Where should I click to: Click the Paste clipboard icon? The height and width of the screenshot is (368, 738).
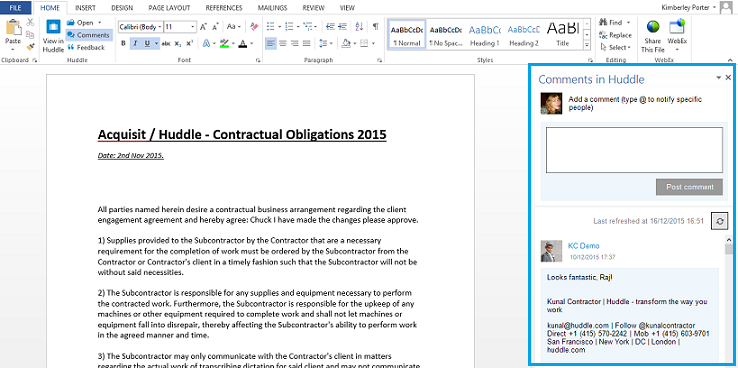(x=13, y=28)
